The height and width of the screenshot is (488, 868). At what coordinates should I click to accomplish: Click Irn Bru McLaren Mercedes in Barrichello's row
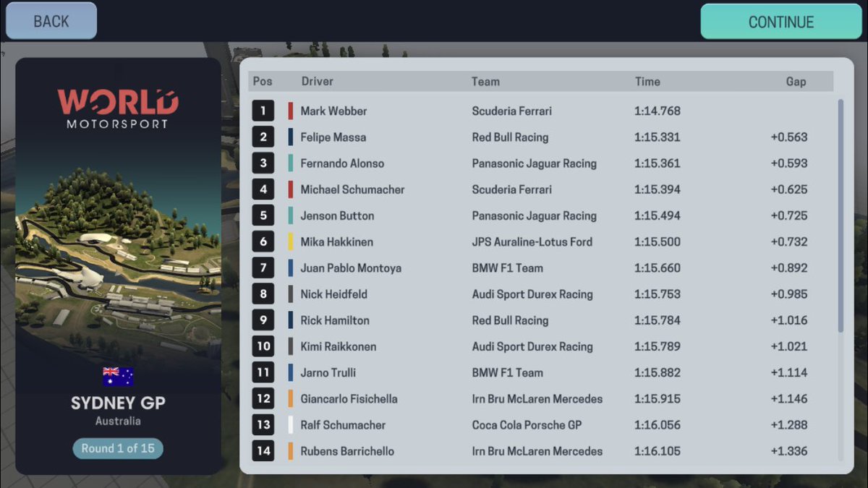(x=537, y=451)
